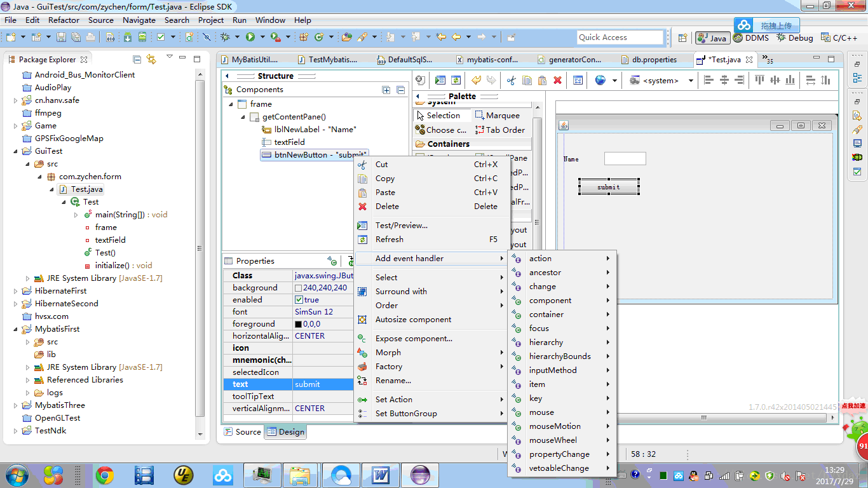This screenshot has width=868, height=488.
Task: Select the action event submenu
Action: coord(562,259)
